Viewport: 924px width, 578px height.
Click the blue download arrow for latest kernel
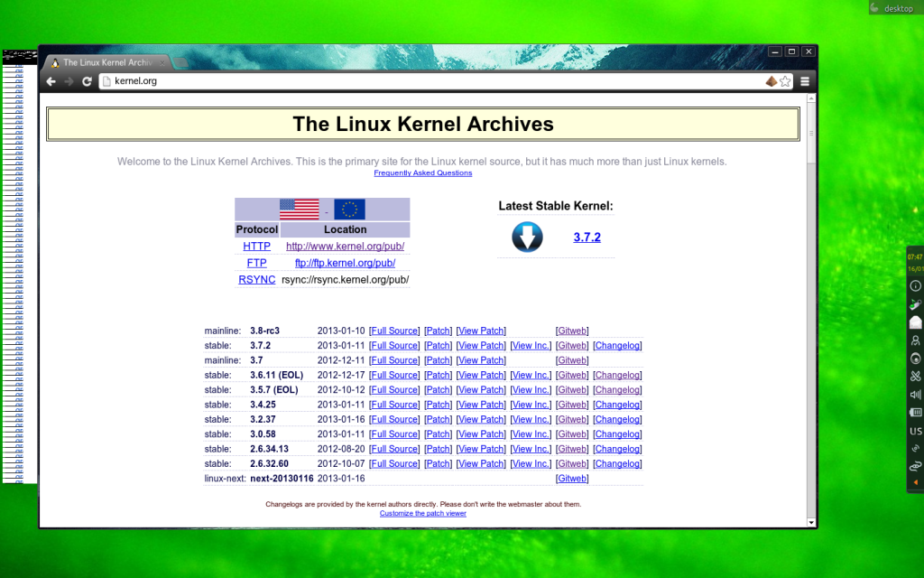pyautogui.click(x=527, y=238)
